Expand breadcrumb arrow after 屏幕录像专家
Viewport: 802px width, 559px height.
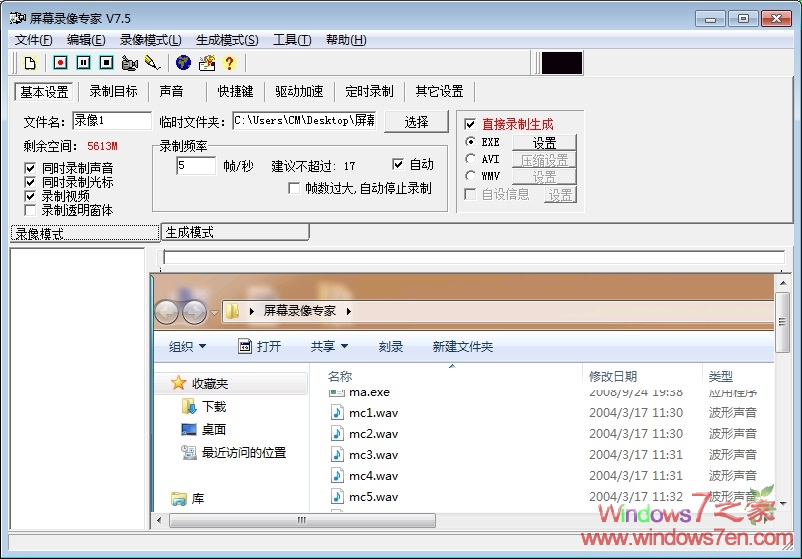[x=349, y=311]
